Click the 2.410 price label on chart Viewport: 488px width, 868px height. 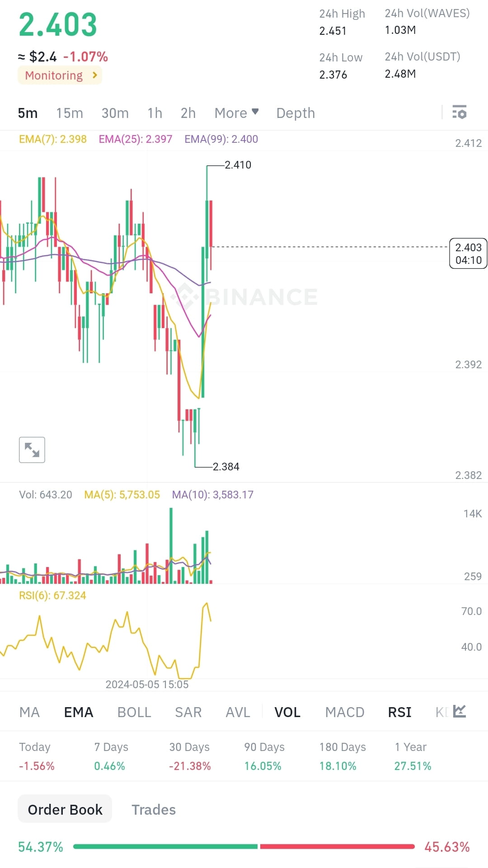point(237,165)
